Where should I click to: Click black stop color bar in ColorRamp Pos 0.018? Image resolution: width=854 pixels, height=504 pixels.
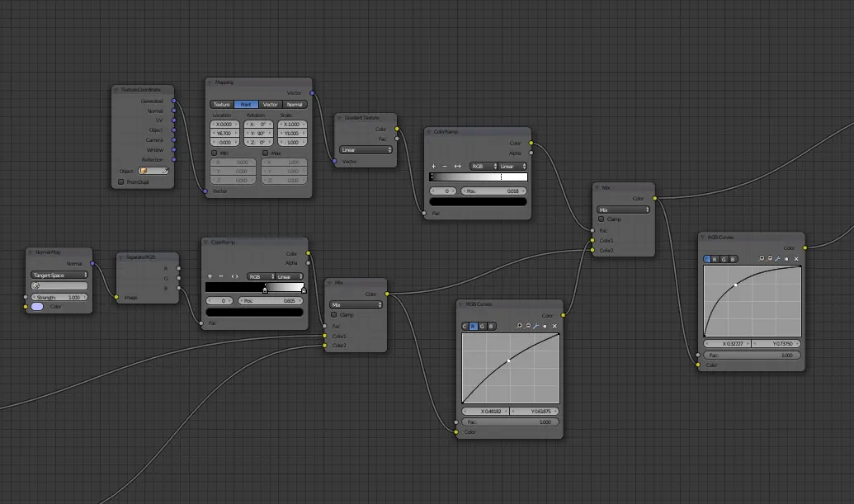[x=479, y=201]
